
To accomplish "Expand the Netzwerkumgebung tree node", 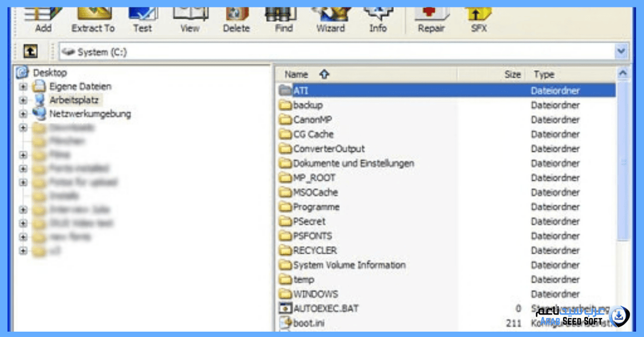I will (23, 114).
